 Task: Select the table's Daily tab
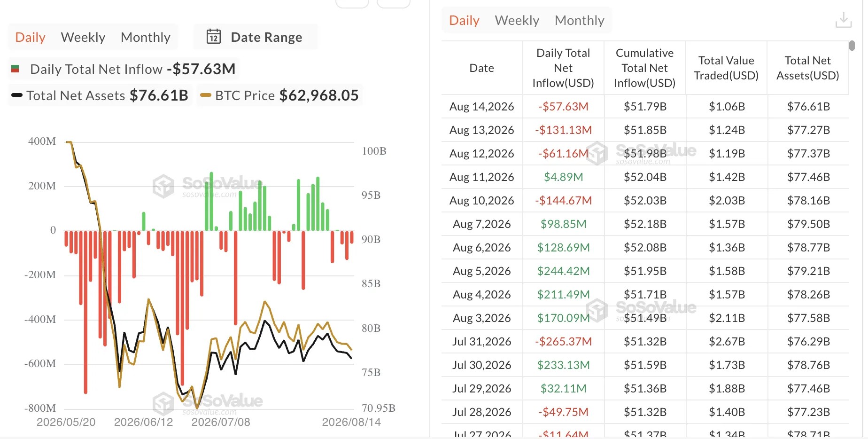465,20
